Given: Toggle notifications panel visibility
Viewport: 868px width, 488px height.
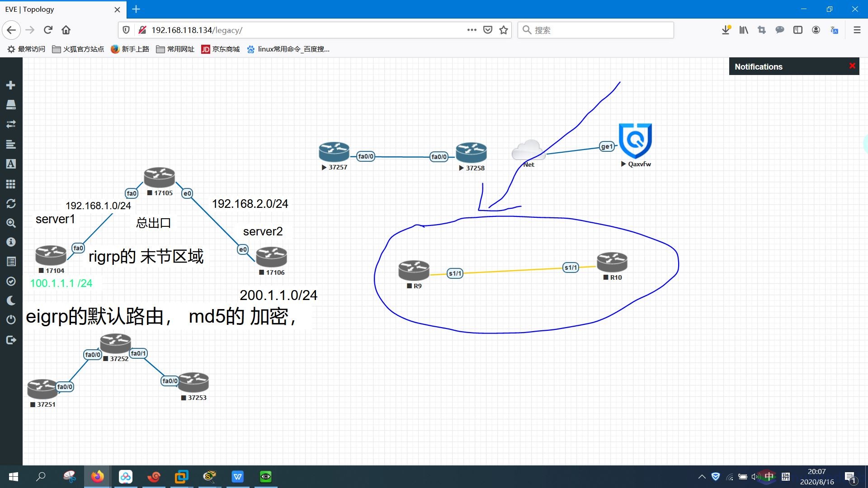Looking at the screenshot, I should click(x=853, y=66).
